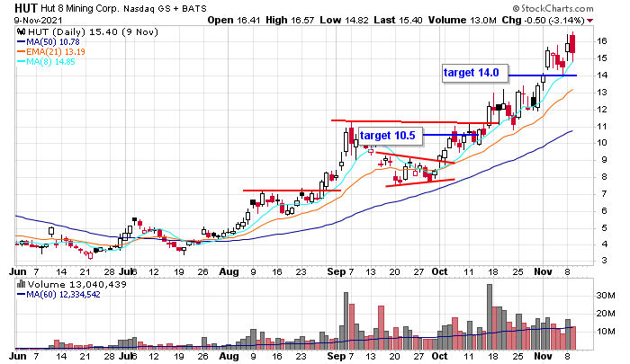Select the Low 14.82 value
Screen dimensions: 630x364
(345, 20)
